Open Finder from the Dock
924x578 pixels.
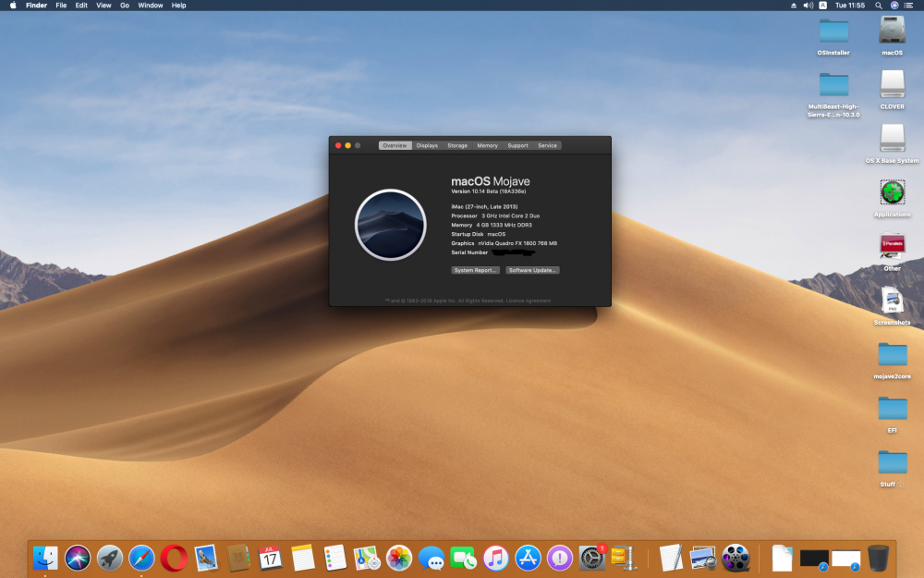[x=45, y=558]
